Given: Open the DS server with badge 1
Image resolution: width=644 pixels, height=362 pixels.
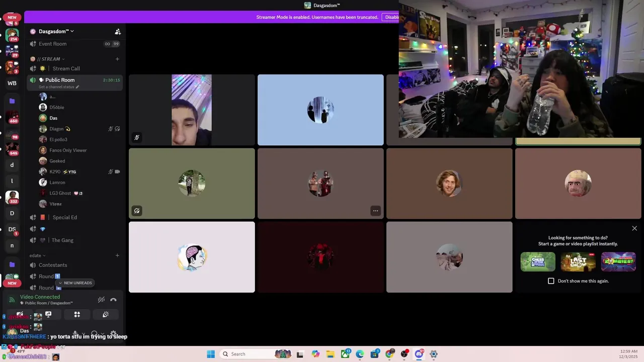Looking at the screenshot, I should (12, 229).
